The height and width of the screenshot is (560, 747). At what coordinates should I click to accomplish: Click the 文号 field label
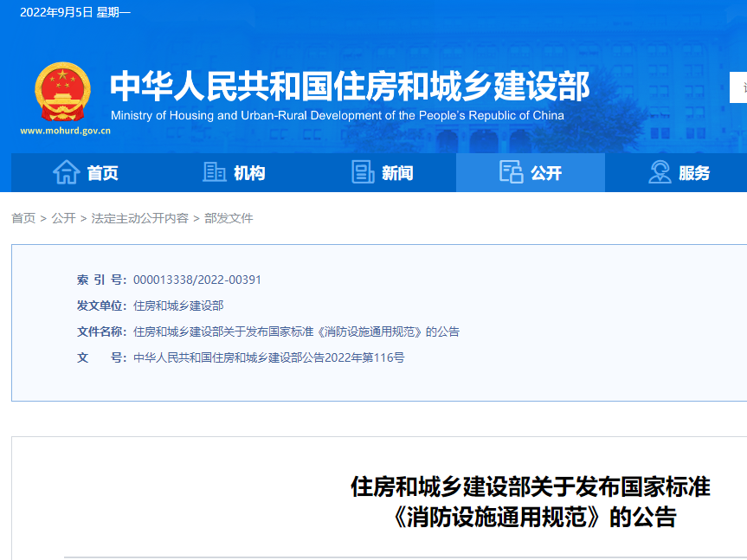101,357
